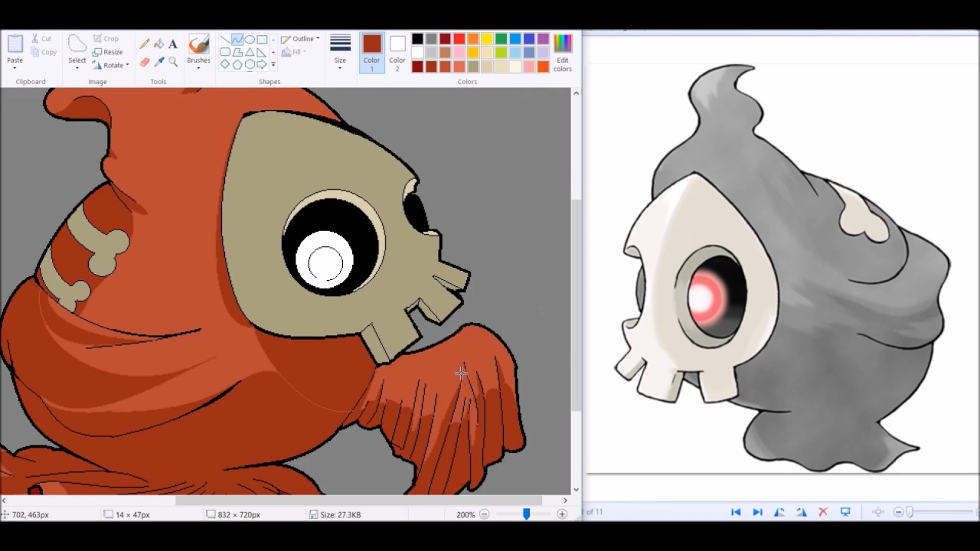Choose the Diamond shape
This screenshot has height=551, width=980.
[225, 64]
